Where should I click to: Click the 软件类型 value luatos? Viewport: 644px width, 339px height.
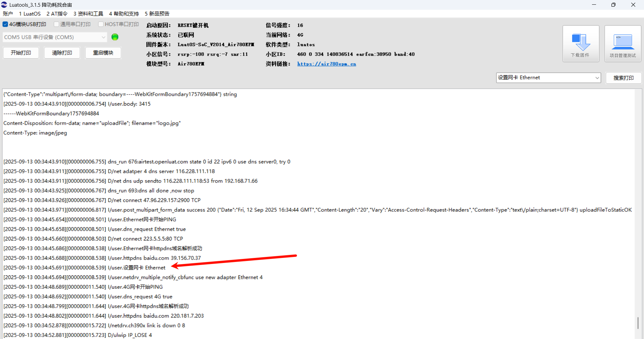coord(306,45)
